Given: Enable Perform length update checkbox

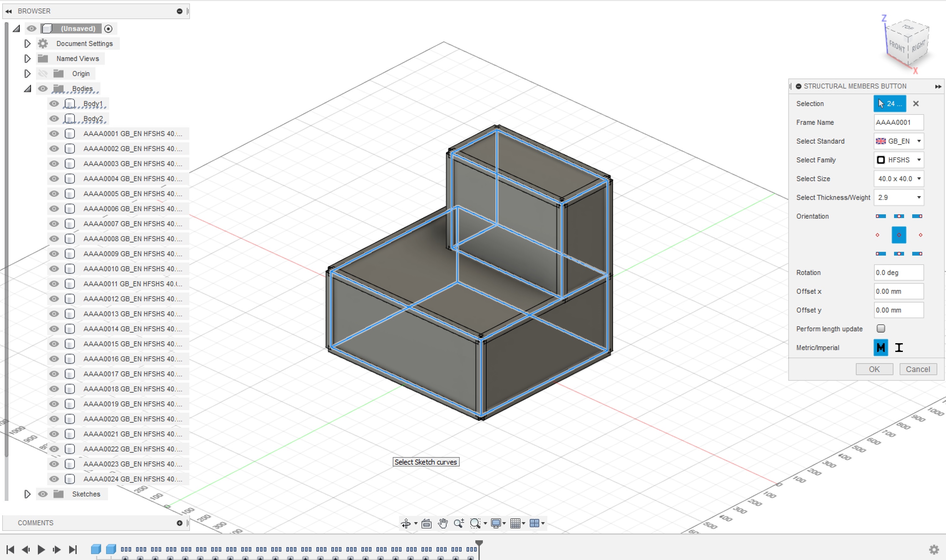Looking at the screenshot, I should click(881, 329).
